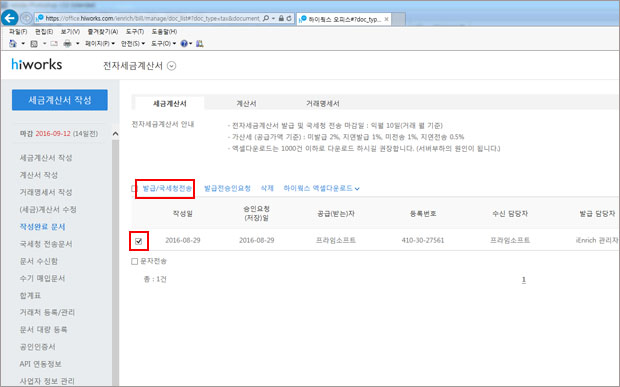Open 수기 매입문서 in the sidebar

tap(42, 278)
